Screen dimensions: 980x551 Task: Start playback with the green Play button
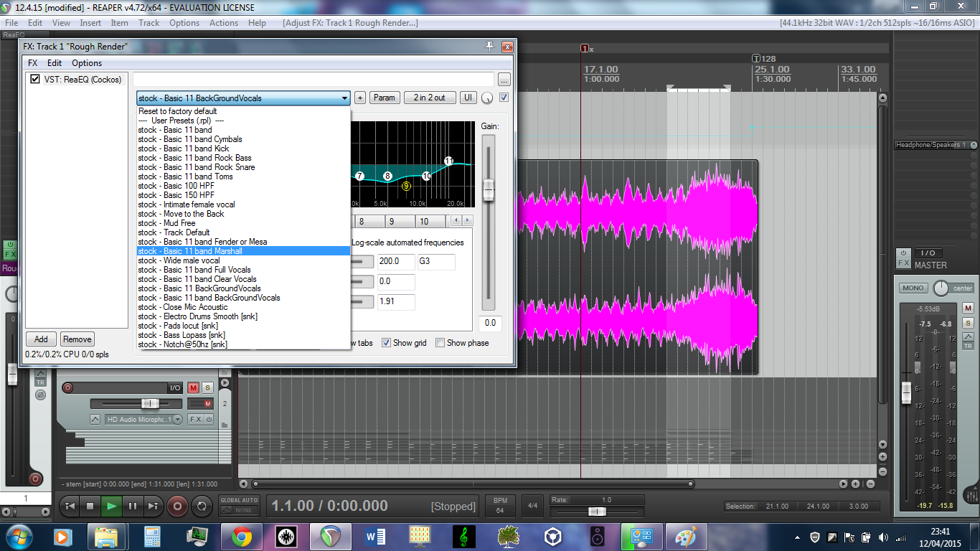(111, 506)
